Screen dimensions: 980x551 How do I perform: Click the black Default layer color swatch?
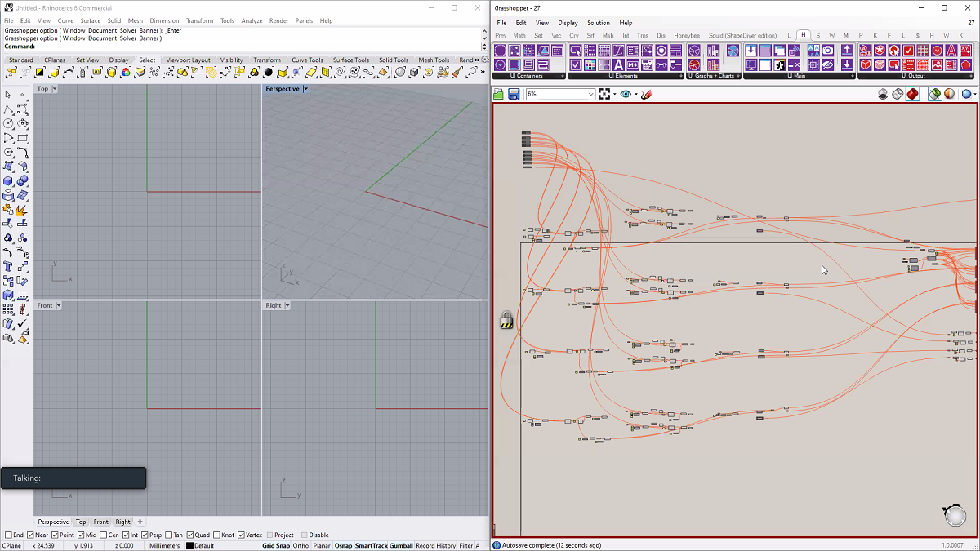189,546
